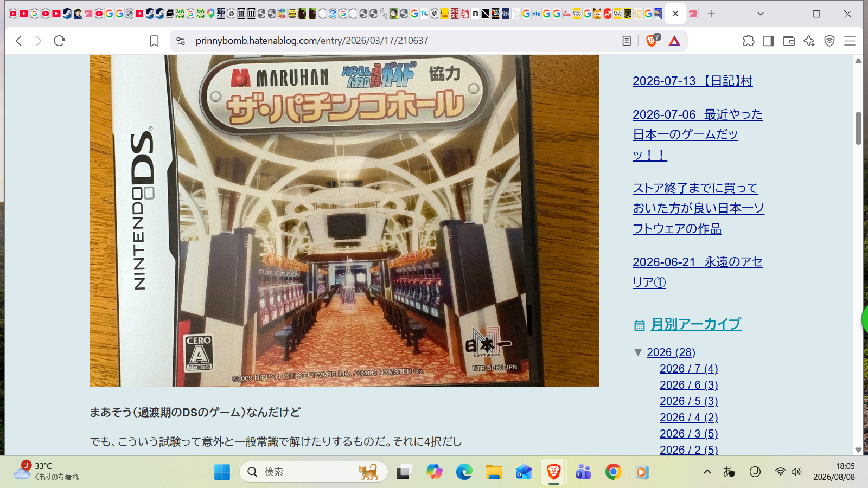
Task: Open the 2026 (28) yearly archive
Action: (x=671, y=352)
